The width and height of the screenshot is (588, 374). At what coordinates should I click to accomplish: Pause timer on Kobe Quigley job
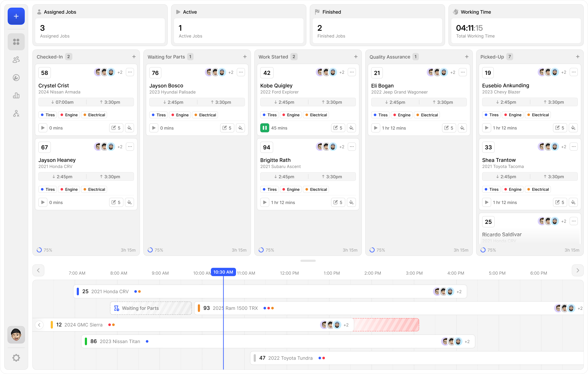tap(264, 128)
